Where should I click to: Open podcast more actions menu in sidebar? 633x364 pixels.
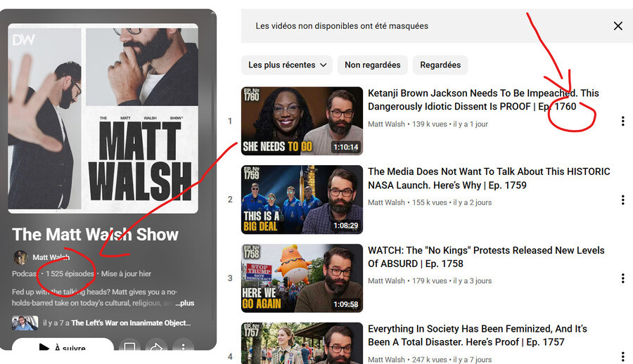(184, 346)
